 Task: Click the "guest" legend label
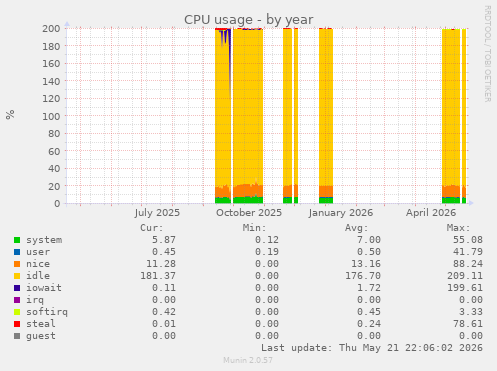pos(41,336)
